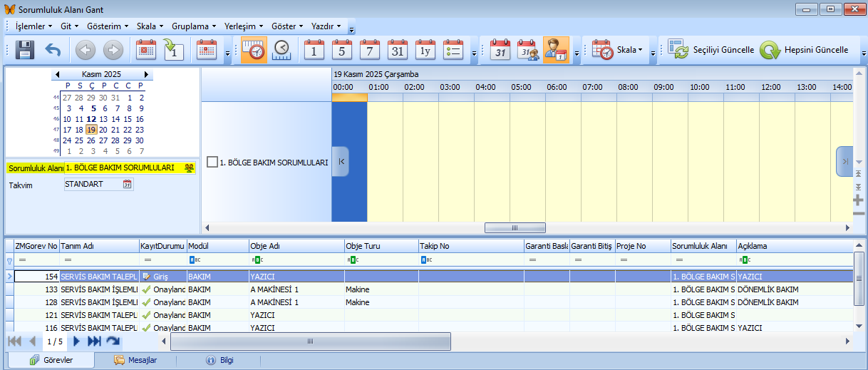Viewport: 868px width, 370px height.
Task: Click the blue undo arrow icon
Action: (x=53, y=50)
